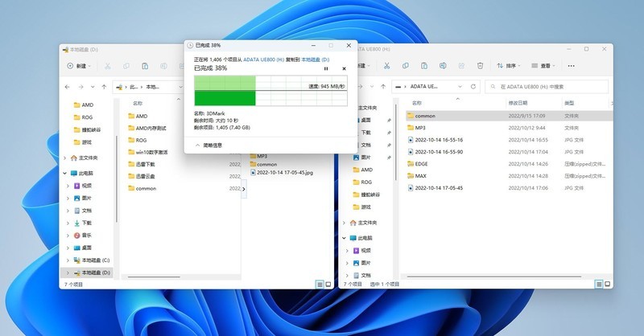Click the Paste icon in ADATA window toolbar
Image resolution: width=644 pixels, height=336 pixels.
[424, 66]
